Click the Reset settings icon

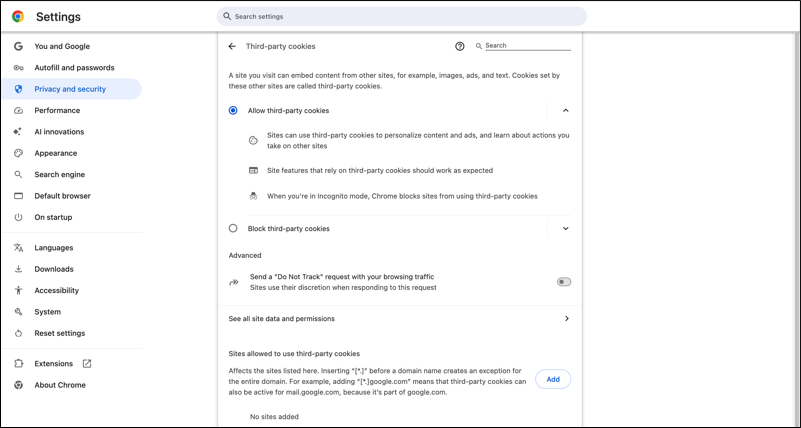click(18, 333)
